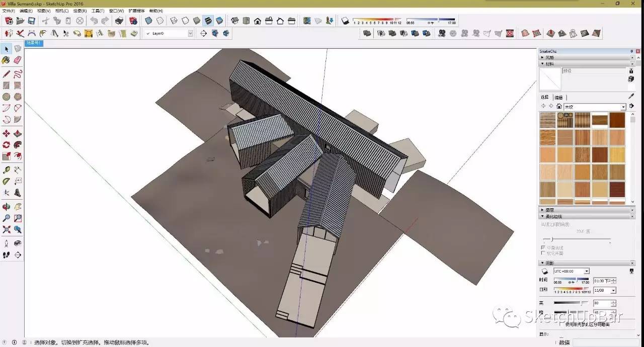Open the wood grain material category dropdown
The image size is (644, 347).
(x=623, y=107)
